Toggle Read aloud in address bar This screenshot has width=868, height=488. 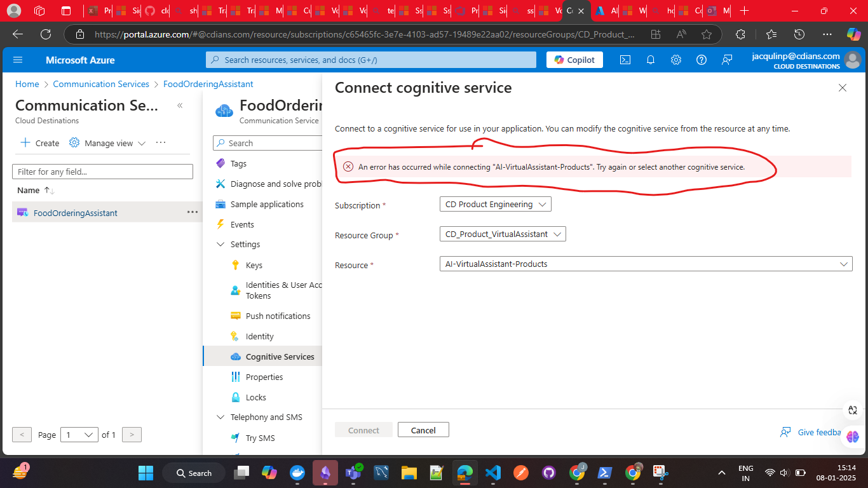[681, 34]
